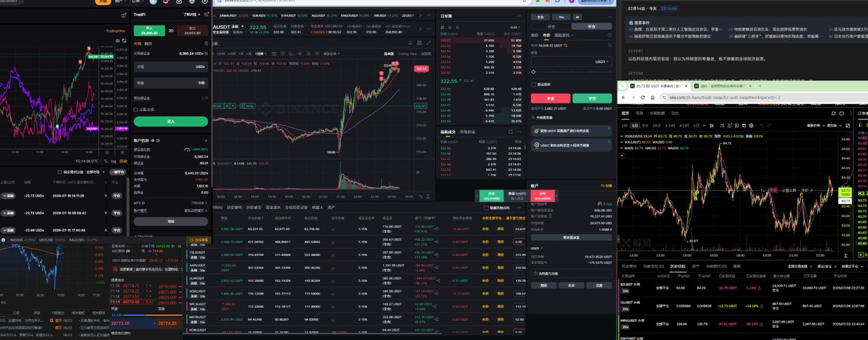Click the price alert bell above Binance chart
Screen dimensions: 868x340
pos(410,43)
